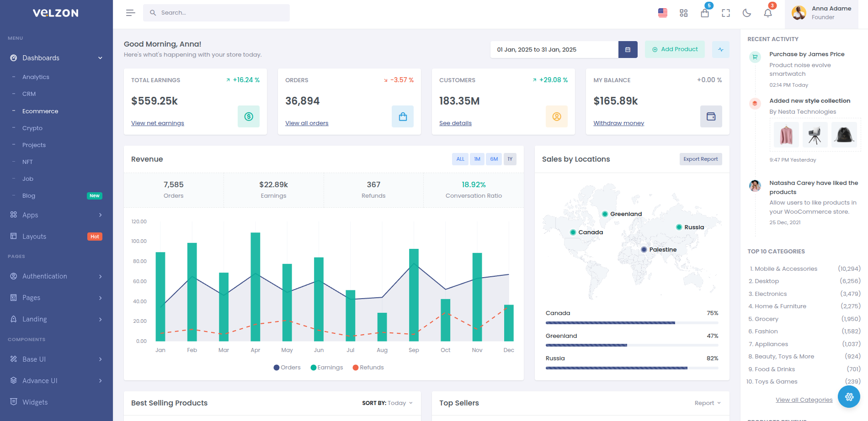Screen dimensions: 868x421
Task: Toggle the Refunds series in chart legend
Action: [x=368, y=368]
